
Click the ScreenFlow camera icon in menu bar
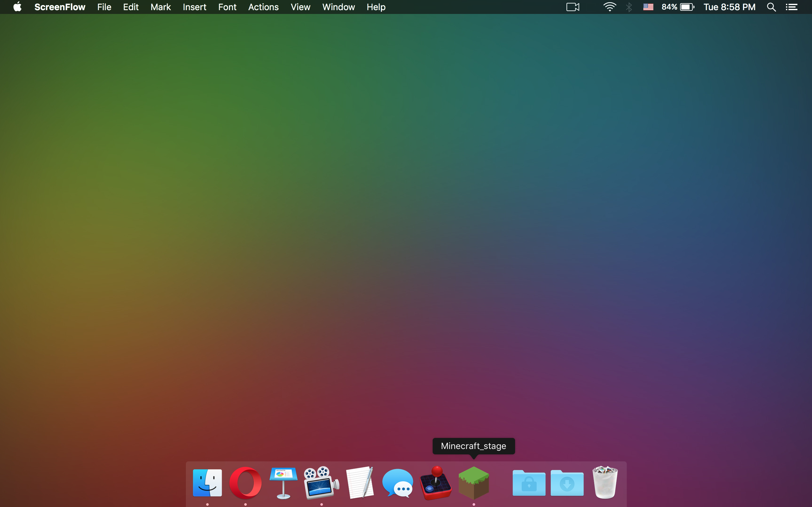tap(573, 7)
